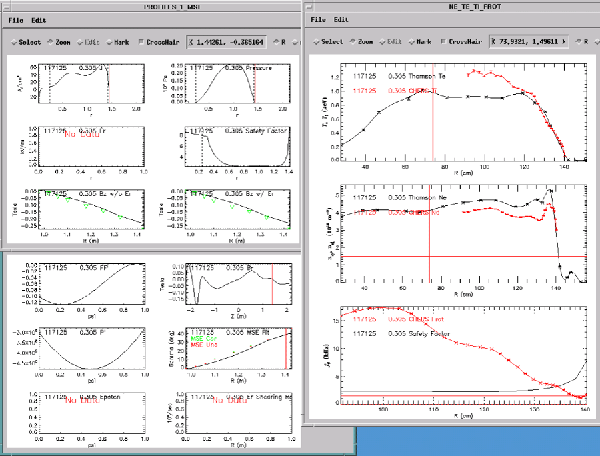The image size is (600, 456).
Task: Select the current density J plot
Action: [91, 83]
